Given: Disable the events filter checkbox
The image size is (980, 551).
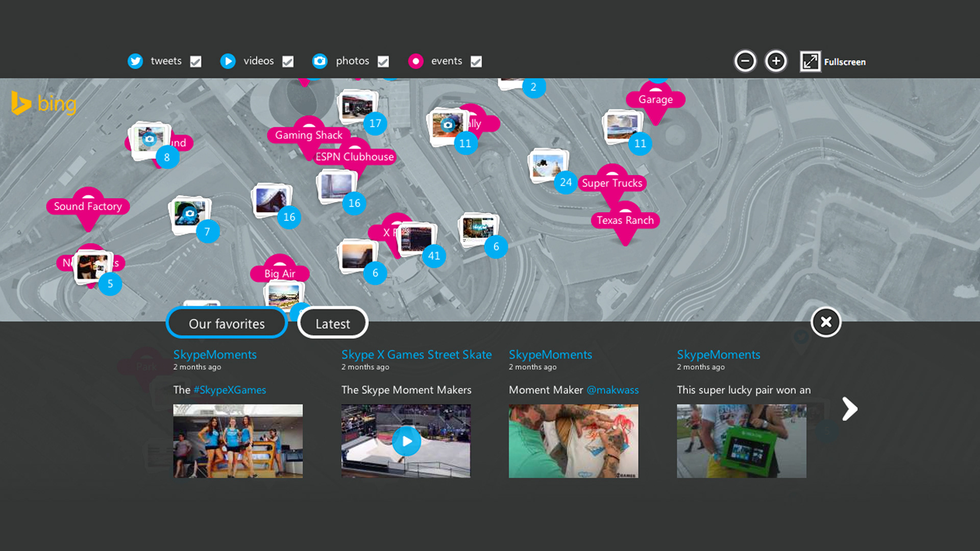Looking at the screenshot, I should (476, 62).
